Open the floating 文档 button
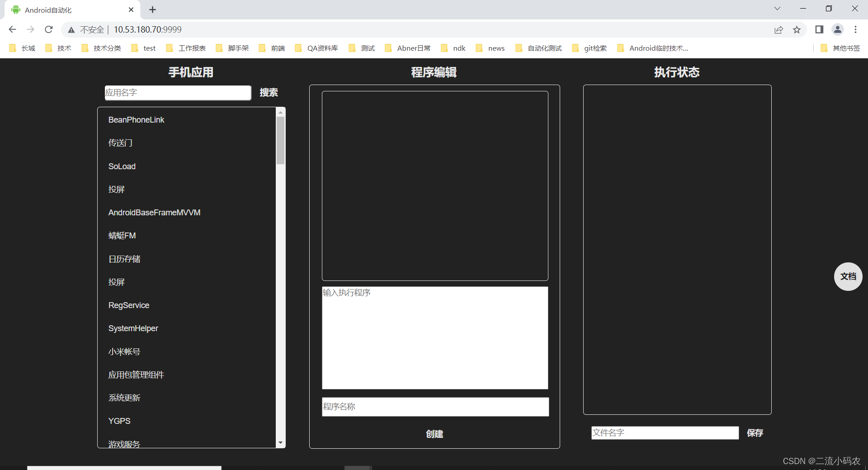The image size is (868, 470). point(848,276)
